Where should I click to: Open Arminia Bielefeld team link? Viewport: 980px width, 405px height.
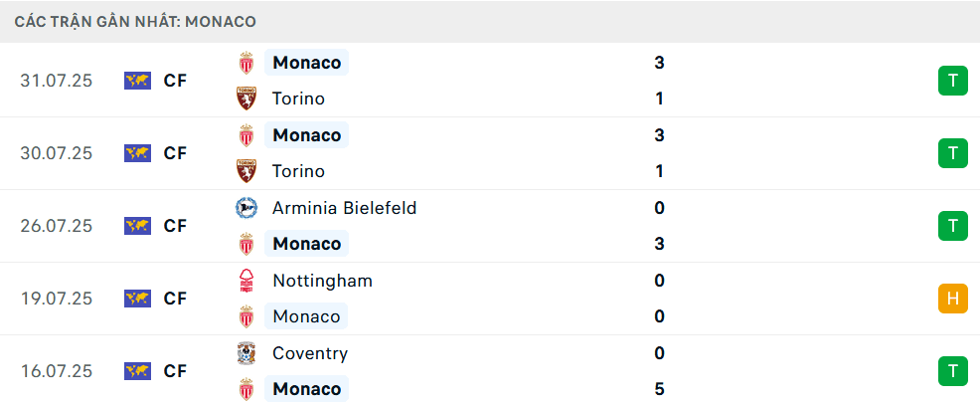click(x=344, y=208)
